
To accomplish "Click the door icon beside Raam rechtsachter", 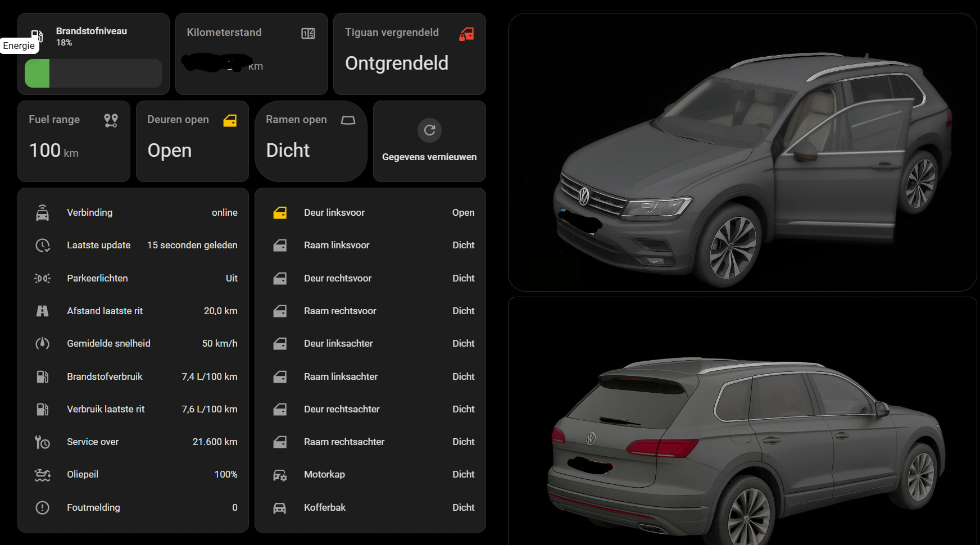I will pos(280,442).
